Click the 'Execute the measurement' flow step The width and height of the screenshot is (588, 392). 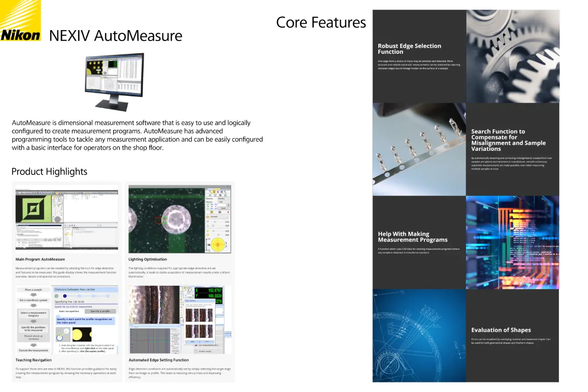pyautogui.click(x=33, y=351)
